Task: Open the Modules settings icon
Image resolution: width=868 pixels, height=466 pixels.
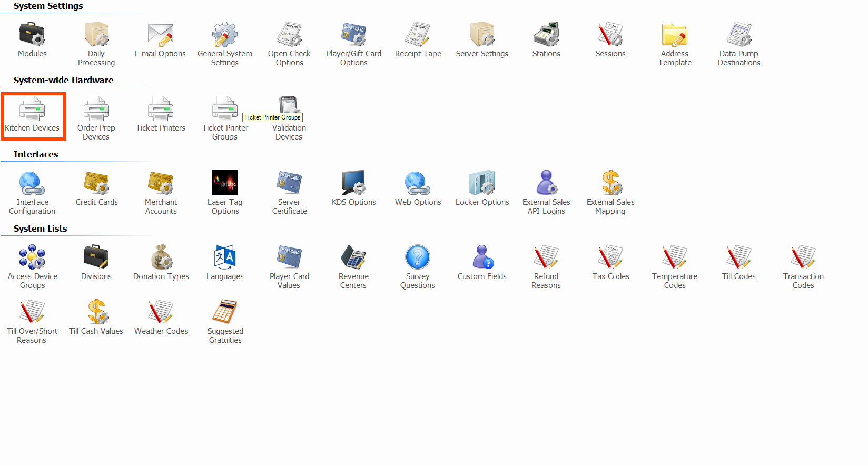Action: (x=32, y=35)
